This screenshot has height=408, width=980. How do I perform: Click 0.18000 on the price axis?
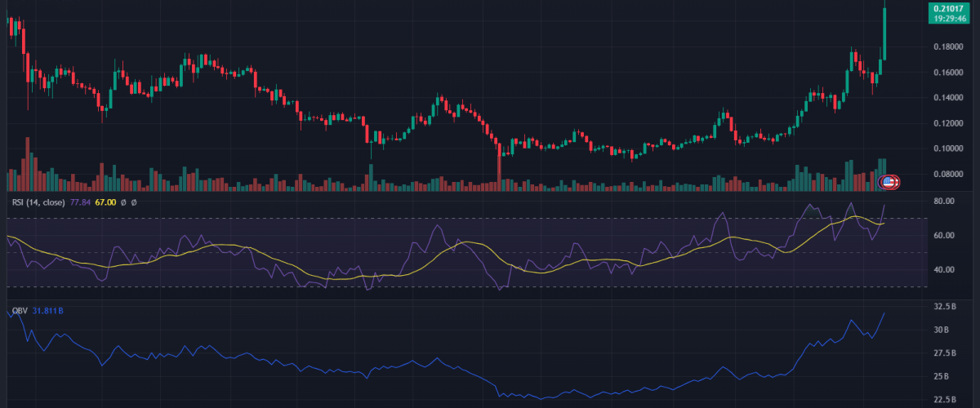coord(947,47)
